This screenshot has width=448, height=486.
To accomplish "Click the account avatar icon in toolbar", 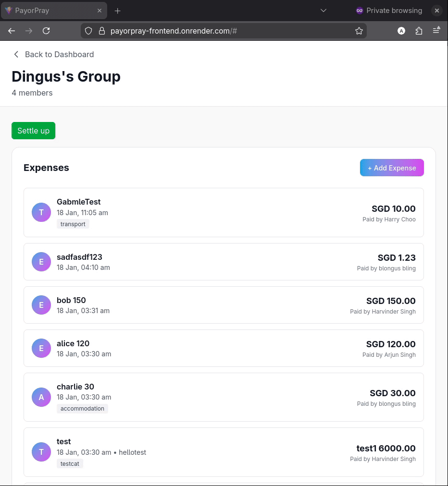I will point(401,31).
